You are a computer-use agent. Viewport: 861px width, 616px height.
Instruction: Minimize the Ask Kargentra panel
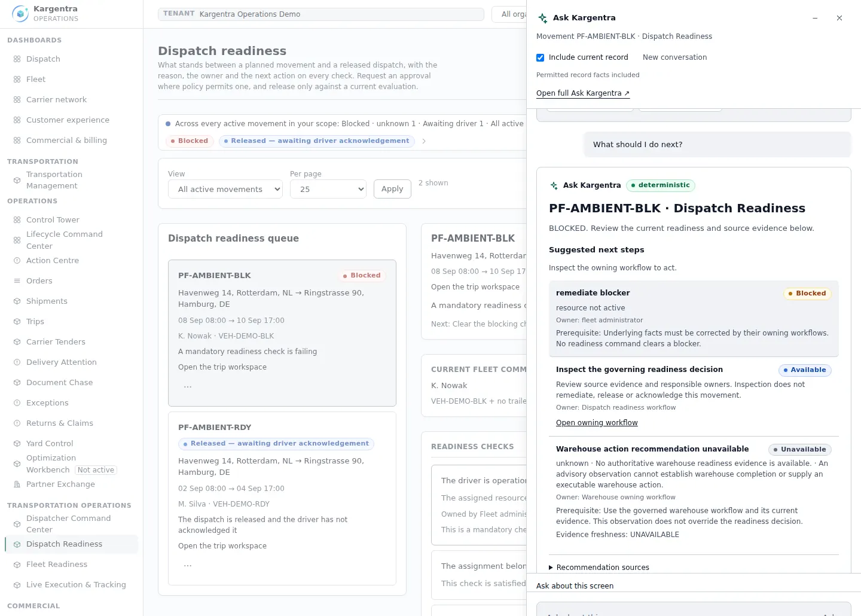pos(815,18)
